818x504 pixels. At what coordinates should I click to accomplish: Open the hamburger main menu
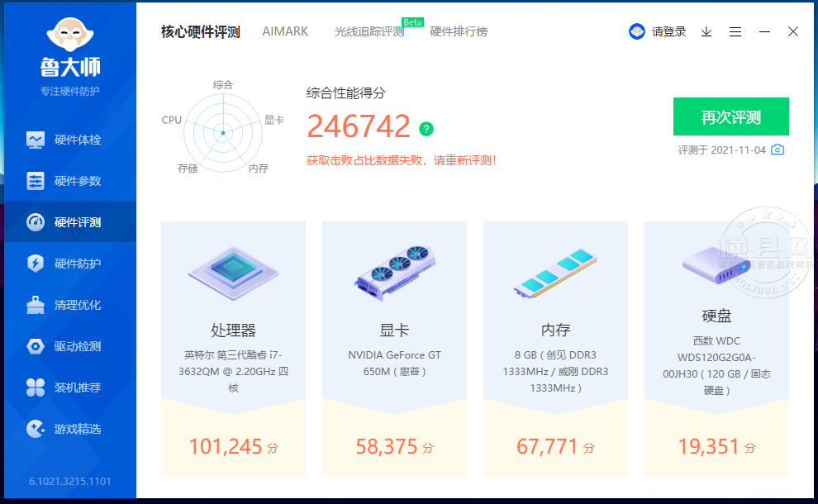coord(735,32)
